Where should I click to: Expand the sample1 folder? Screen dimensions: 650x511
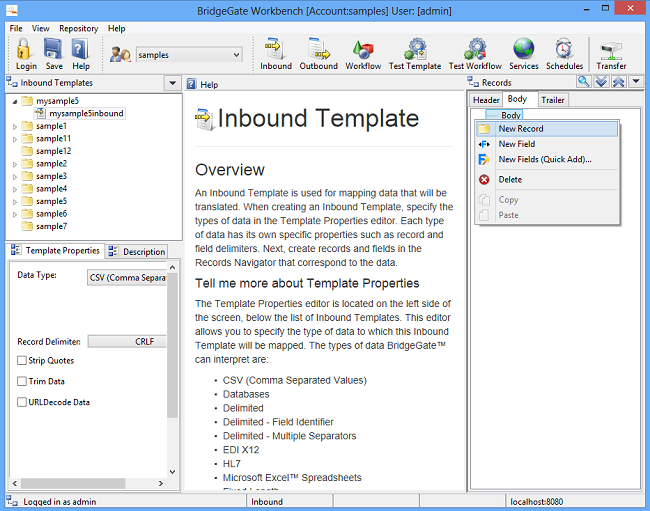(15, 126)
